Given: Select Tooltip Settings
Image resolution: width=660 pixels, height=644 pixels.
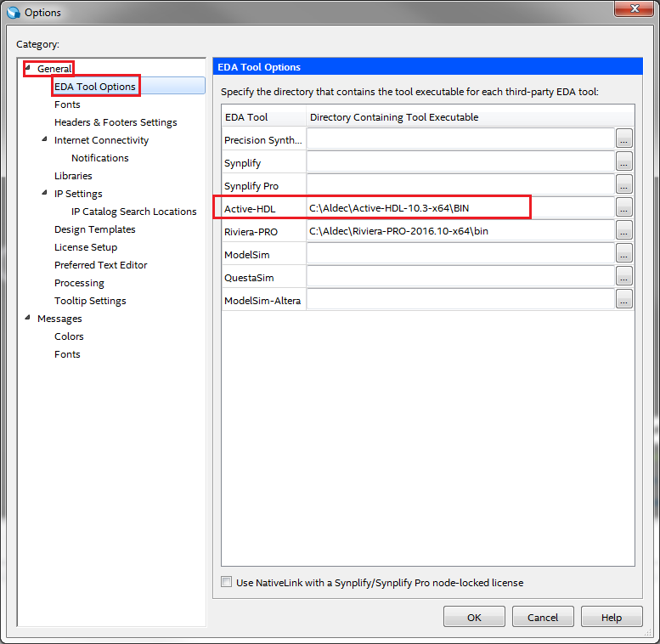Looking at the screenshot, I should [x=91, y=301].
